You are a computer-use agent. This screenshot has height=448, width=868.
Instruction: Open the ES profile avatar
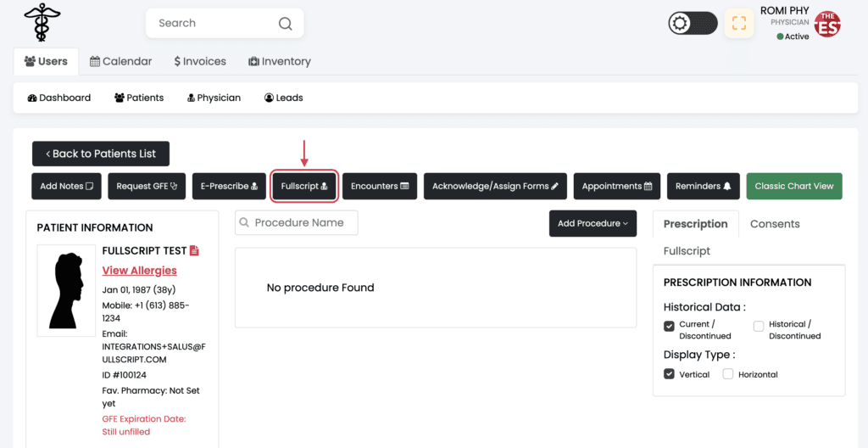tap(827, 25)
